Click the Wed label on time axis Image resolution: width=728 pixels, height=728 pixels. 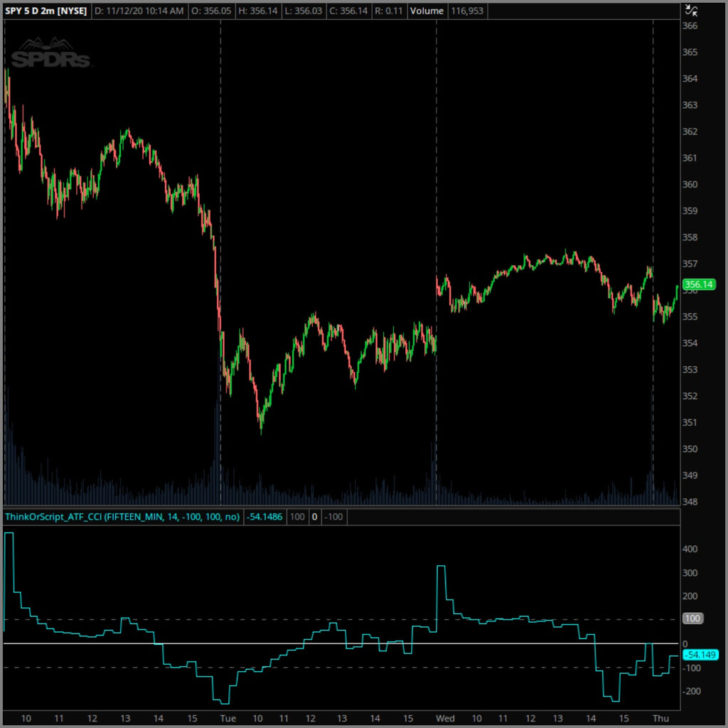[x=445, y=718]
